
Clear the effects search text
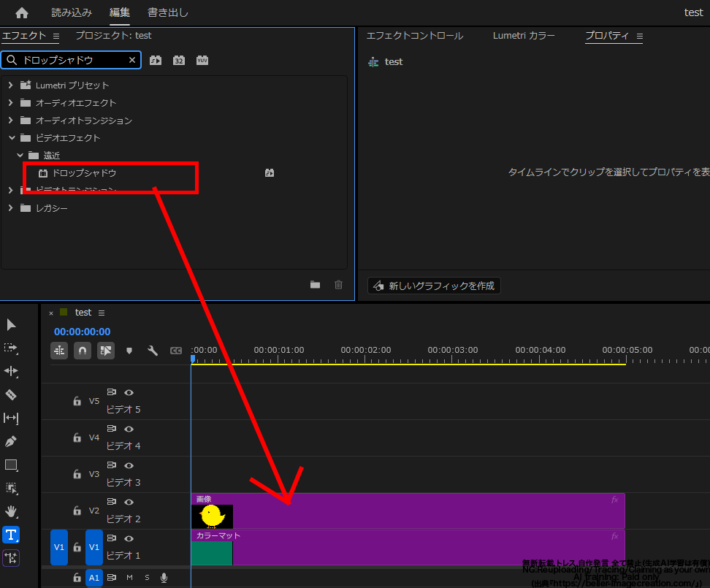click(131, 60)
